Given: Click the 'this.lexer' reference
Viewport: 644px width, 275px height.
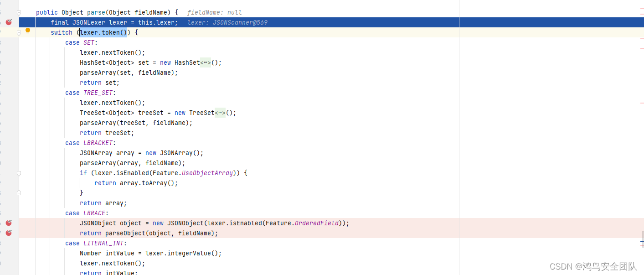Looking at the screenshot, I should [156, 22].
